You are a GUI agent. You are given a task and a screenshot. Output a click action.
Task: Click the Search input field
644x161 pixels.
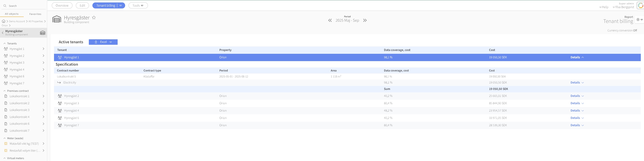(25, 6)
